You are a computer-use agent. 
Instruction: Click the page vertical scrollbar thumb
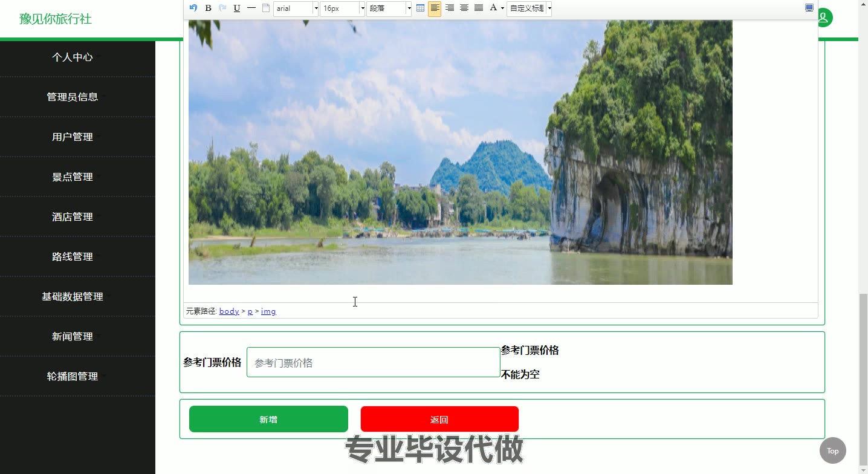tap(863, 378)
